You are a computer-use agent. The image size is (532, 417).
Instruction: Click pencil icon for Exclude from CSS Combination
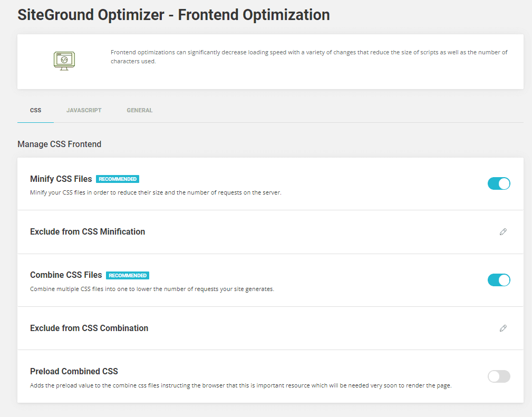pyautogui.click(x=503, y=328)
